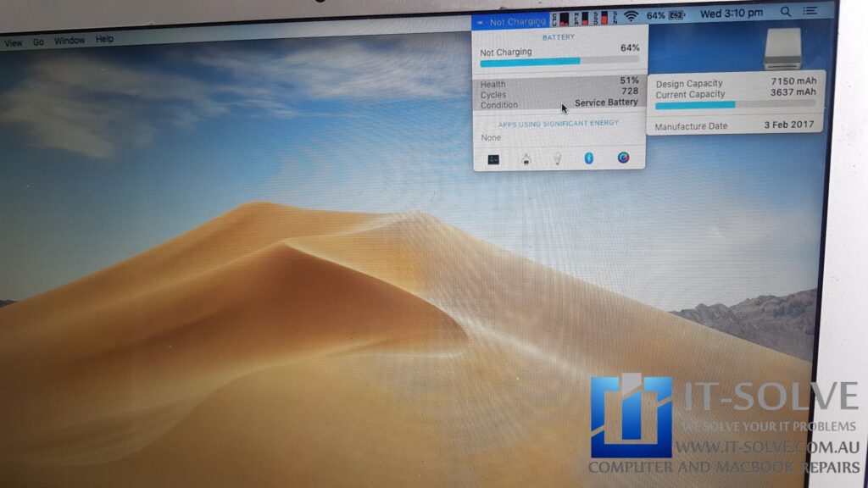868x488 pixels.
Task: Click the Bluetooth icon in battery panel
Action: (x=589, y=158)
